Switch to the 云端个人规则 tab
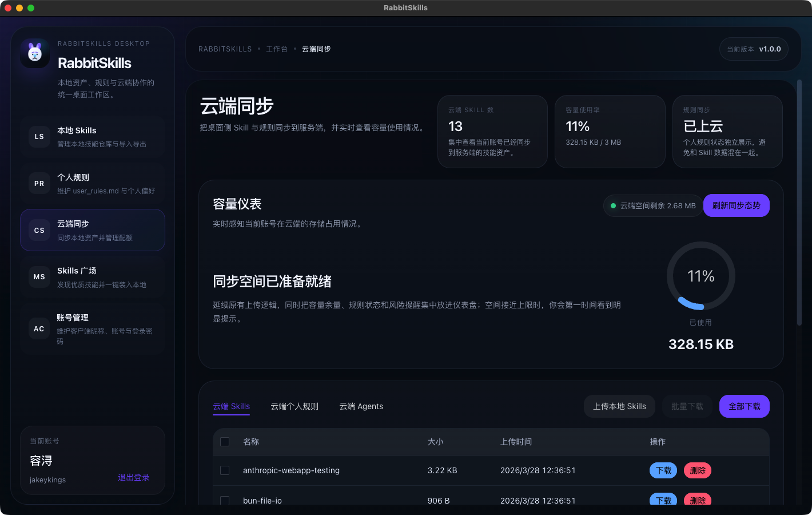 tap(294, 406)
